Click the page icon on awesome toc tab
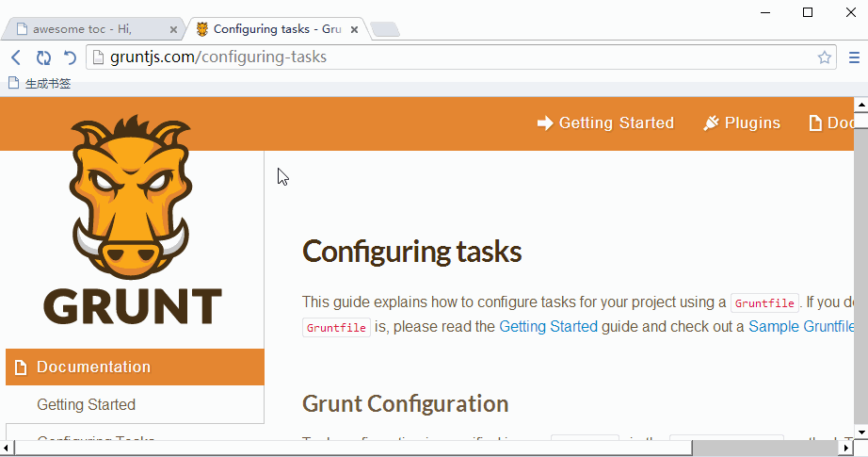The image size is (868, 457). point(23,29)
